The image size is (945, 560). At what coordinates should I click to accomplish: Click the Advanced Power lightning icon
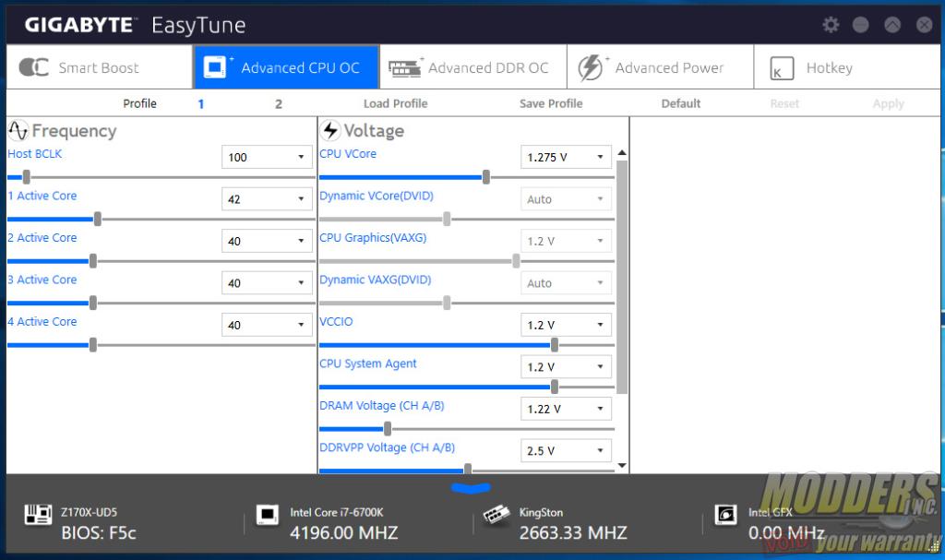pyautogui.click(x=591, y=67)
